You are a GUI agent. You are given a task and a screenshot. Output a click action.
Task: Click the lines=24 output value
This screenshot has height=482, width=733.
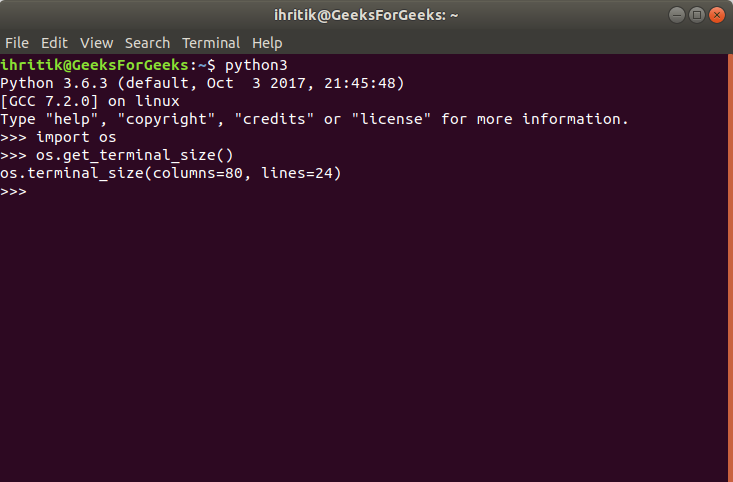[297, 173]
